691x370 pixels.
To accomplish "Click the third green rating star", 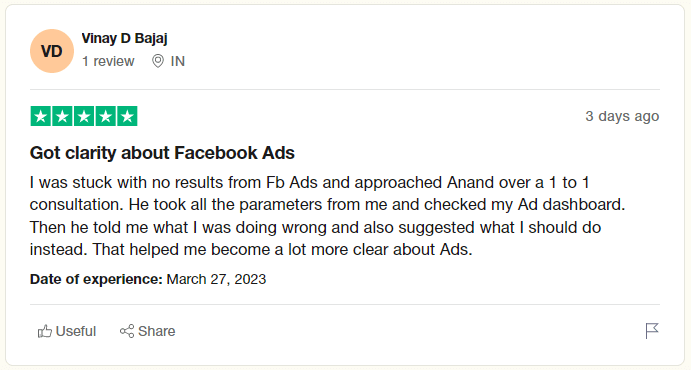I will [x=84, y=116].
